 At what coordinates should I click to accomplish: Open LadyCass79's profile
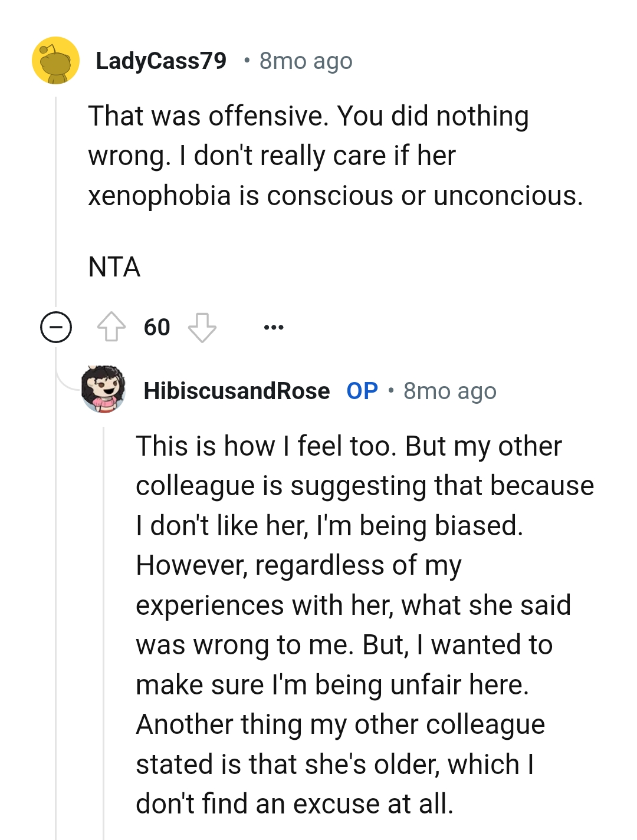[162, 60]
